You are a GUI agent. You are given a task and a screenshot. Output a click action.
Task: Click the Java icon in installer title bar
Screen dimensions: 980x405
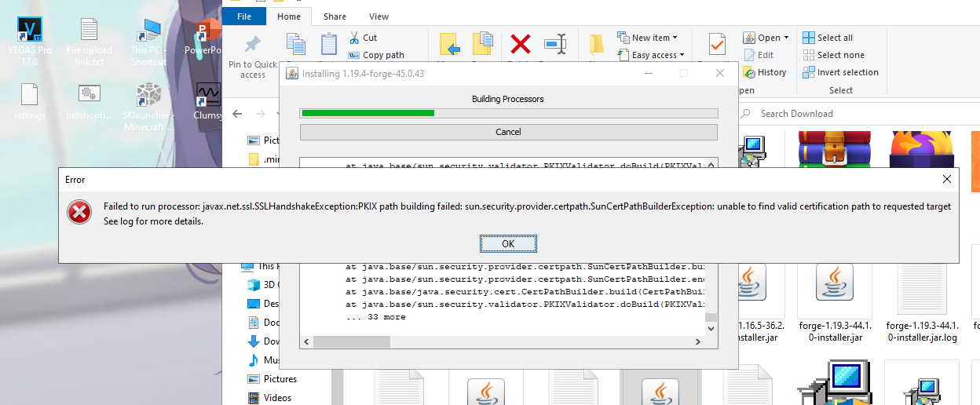pyautogui.click(x=292, y=74)
